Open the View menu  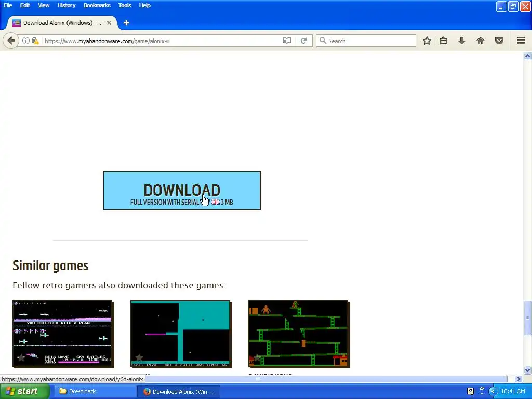[44, 5]
